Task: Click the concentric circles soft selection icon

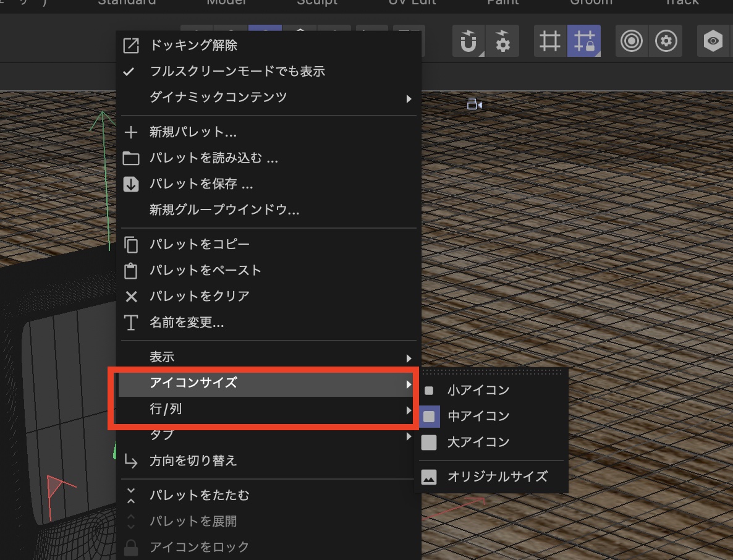Action: (631, 42)
